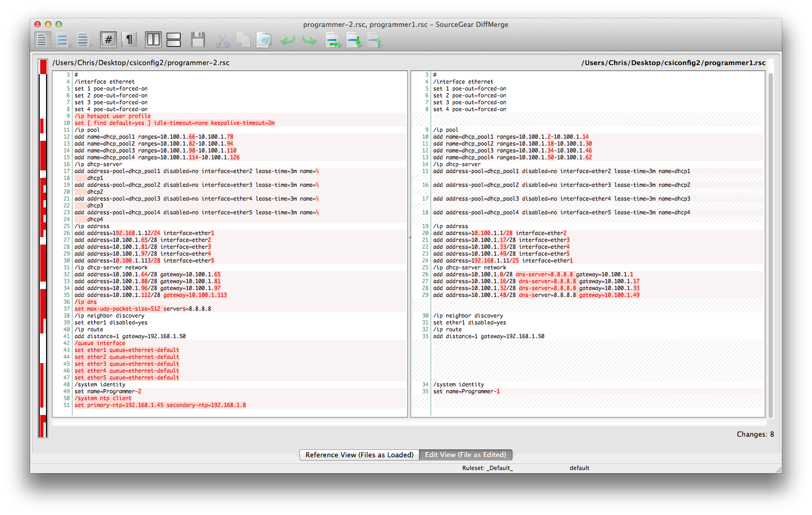Viewport: 812px width, 515px height.
Task: Click the right file path programmer1.rsc
Action: 673,62
